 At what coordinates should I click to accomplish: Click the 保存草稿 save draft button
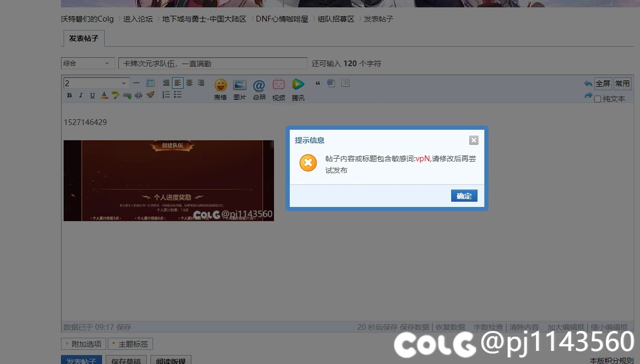point(126,360)
